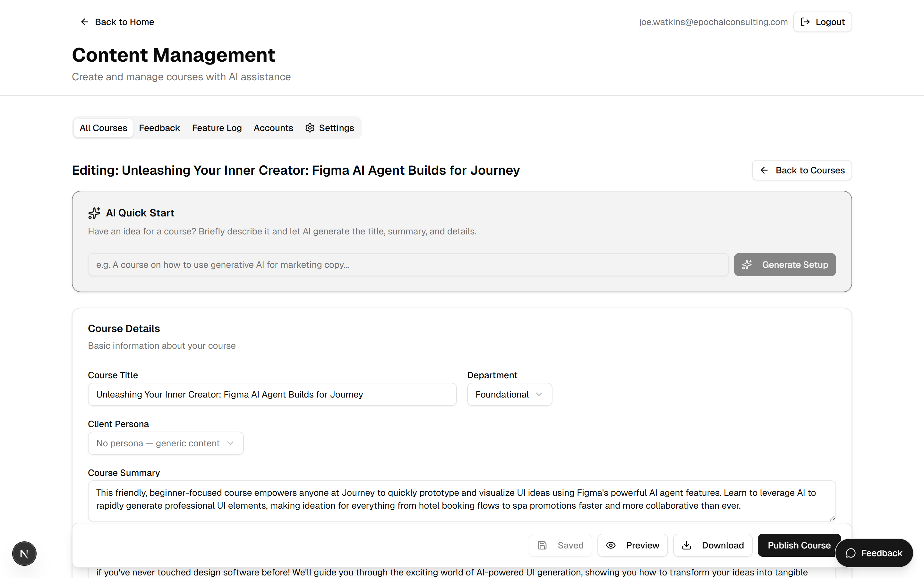Click the Content Management heading
The image size is (924, 578).
(x=173, y=55)
